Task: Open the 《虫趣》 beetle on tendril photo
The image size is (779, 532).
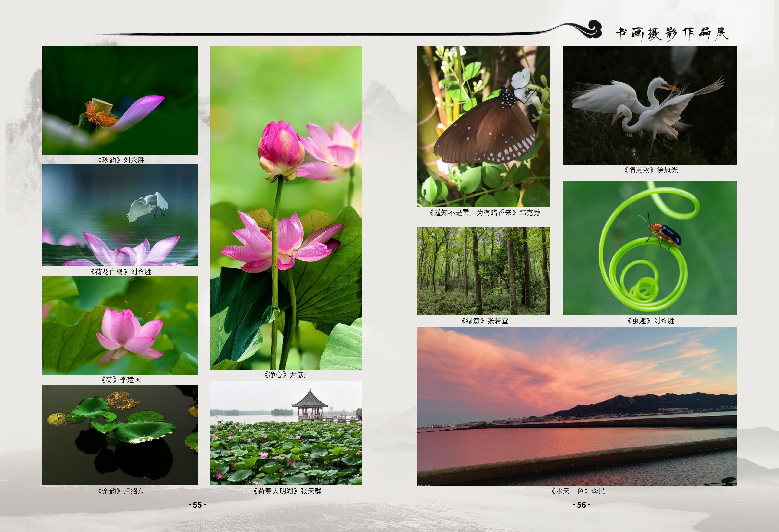Action: click(x=650, y=248)
